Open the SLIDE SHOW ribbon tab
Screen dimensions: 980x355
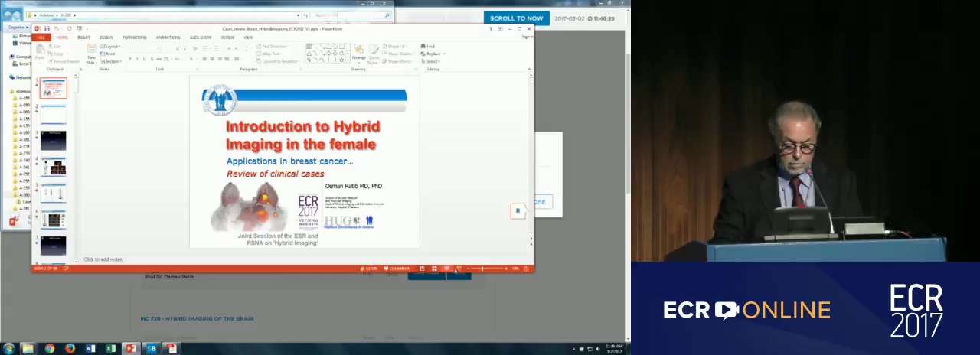[x=201, y=37]
